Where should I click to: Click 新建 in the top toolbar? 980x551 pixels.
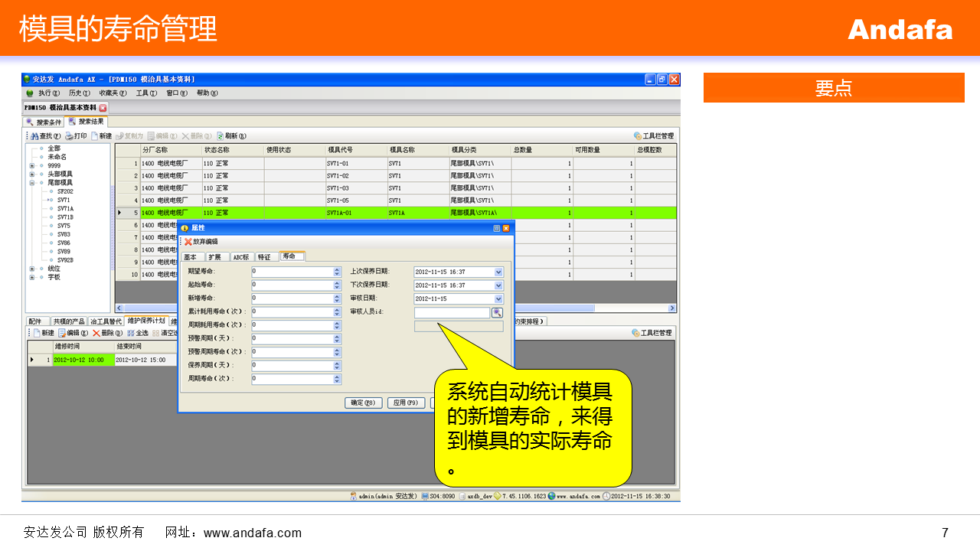[101, 136]
